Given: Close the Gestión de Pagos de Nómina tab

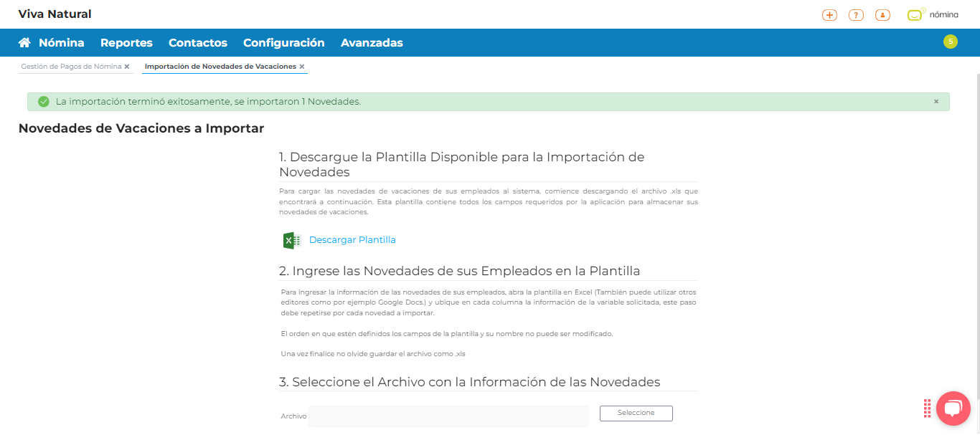Looking at the screenshot, I should [127, 67].
